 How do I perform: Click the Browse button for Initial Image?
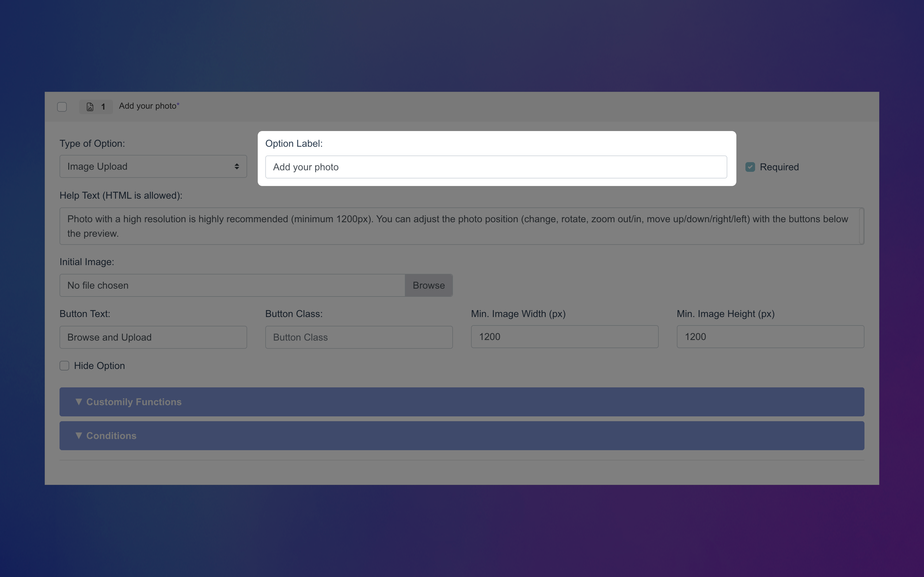click(428, 285)
